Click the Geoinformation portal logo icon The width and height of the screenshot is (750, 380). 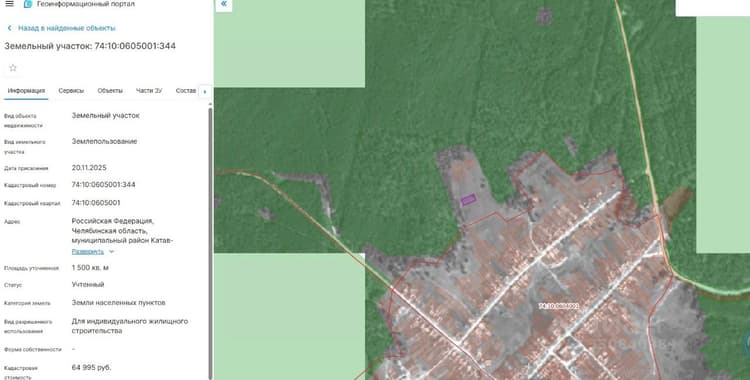(x=28, y=4)
